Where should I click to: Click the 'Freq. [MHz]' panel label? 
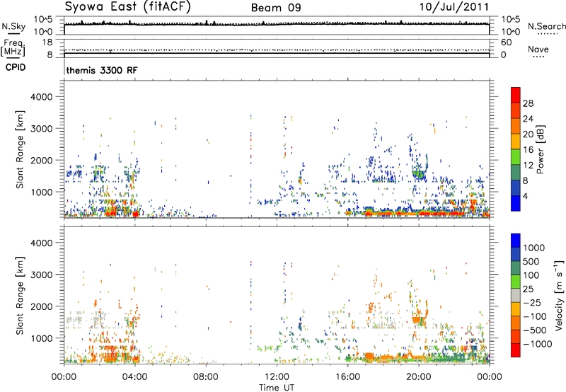pyautogui.click(x=13, y=47)
